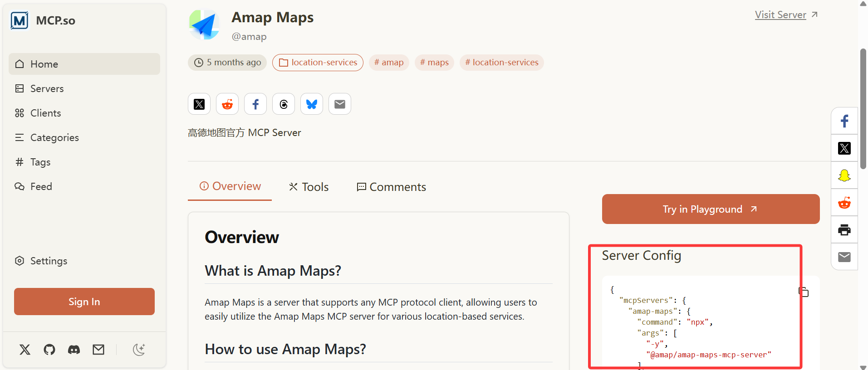The width and height of the screenshot is (868, 370).
Task: Go to Home in the sidebar
Action: [x=84, y=64]
